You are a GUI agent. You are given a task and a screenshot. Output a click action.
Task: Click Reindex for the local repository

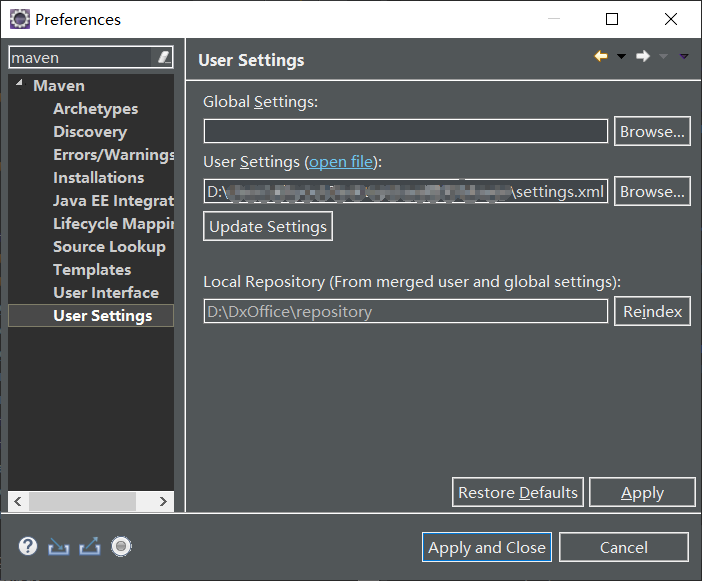point(652,312)
